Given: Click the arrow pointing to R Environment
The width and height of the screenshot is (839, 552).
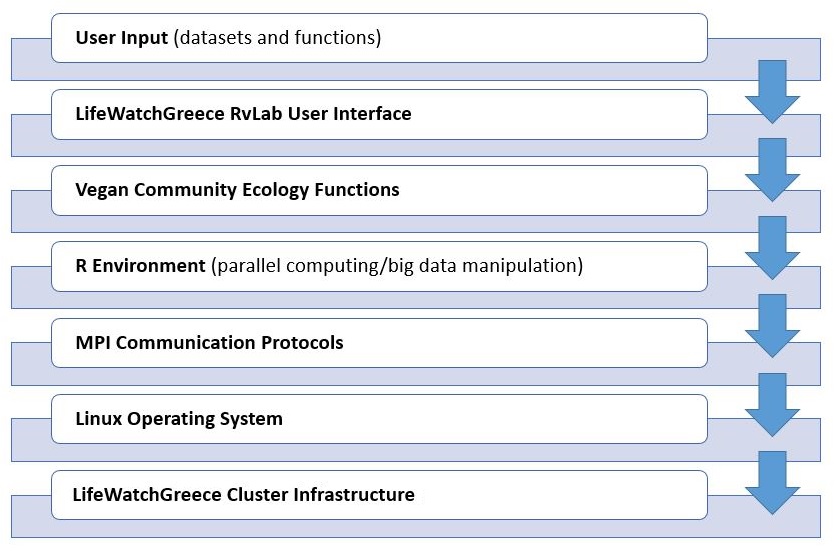Looking at the screenshot, I should 772,248.
